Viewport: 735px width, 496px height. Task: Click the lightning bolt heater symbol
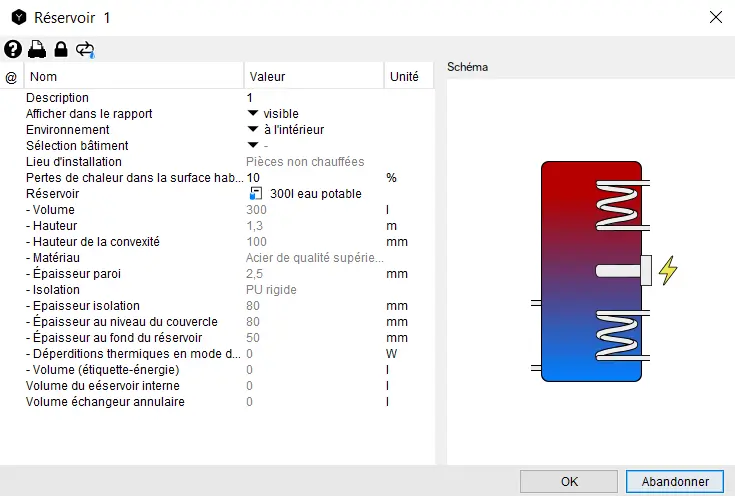click(667, 271)
